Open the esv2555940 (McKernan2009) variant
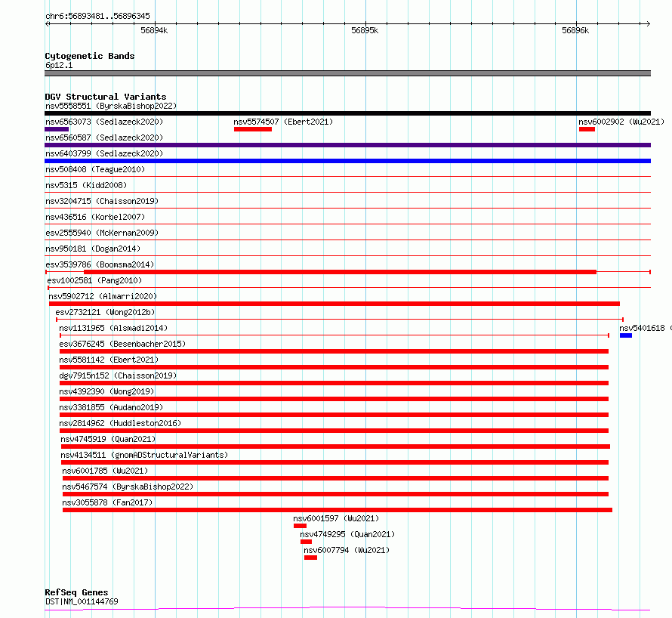Screen dimensions: 672x618 point(102,233)
